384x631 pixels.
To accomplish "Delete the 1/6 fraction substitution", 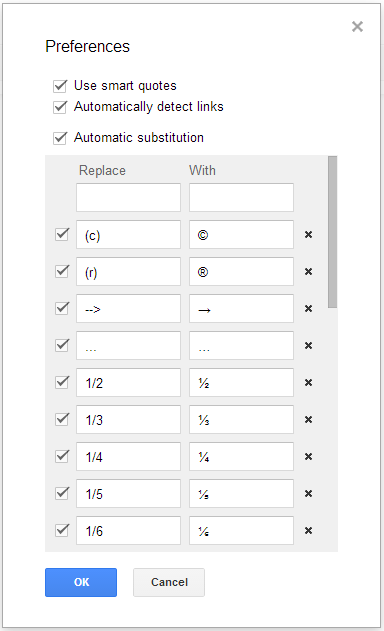I will tap(308, 531).
